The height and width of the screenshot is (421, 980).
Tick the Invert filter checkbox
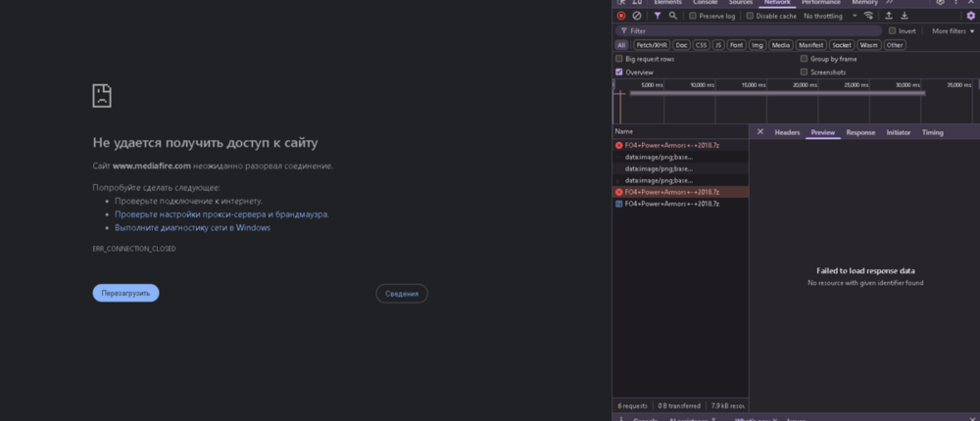click(x=892, y=30)
